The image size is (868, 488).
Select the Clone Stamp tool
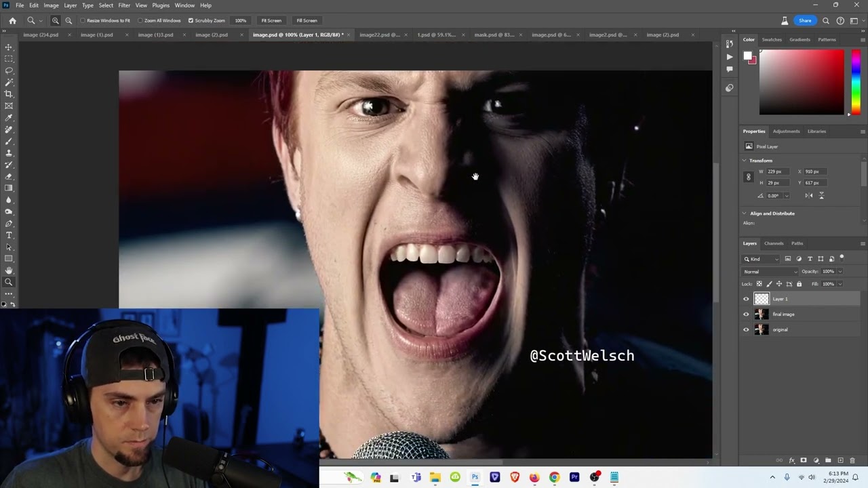pos(9,153)
